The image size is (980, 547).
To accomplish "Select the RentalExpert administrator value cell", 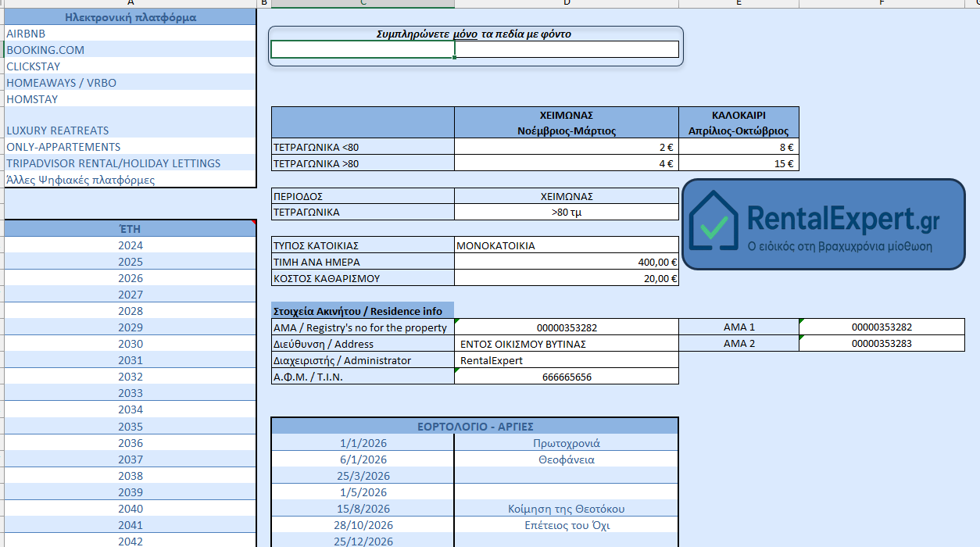I will point(567,360).
